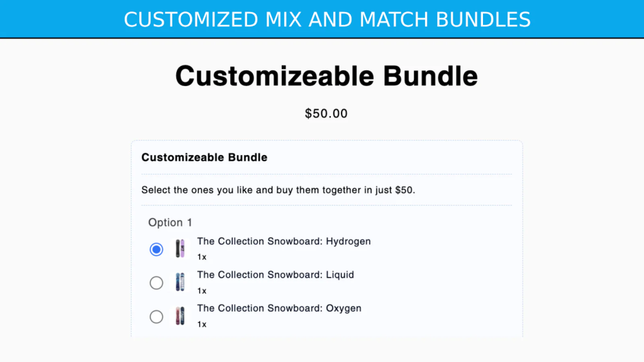This screenshot has height=362, width=644.
Task: Click the CUSTOMIZED MIX AND MATCH BUNDLES banner
Action: click(328, 19)
